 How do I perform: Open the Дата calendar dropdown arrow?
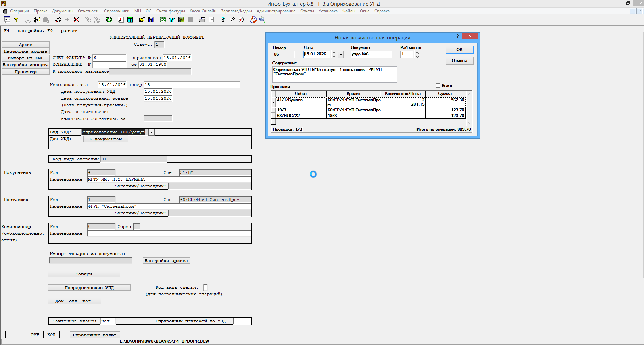click(x=341, y=54)
